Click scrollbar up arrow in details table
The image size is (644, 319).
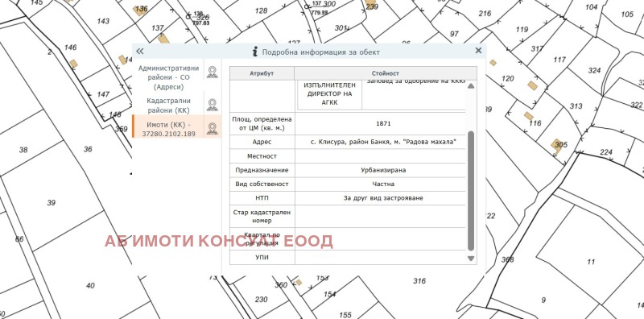(471, 86)
